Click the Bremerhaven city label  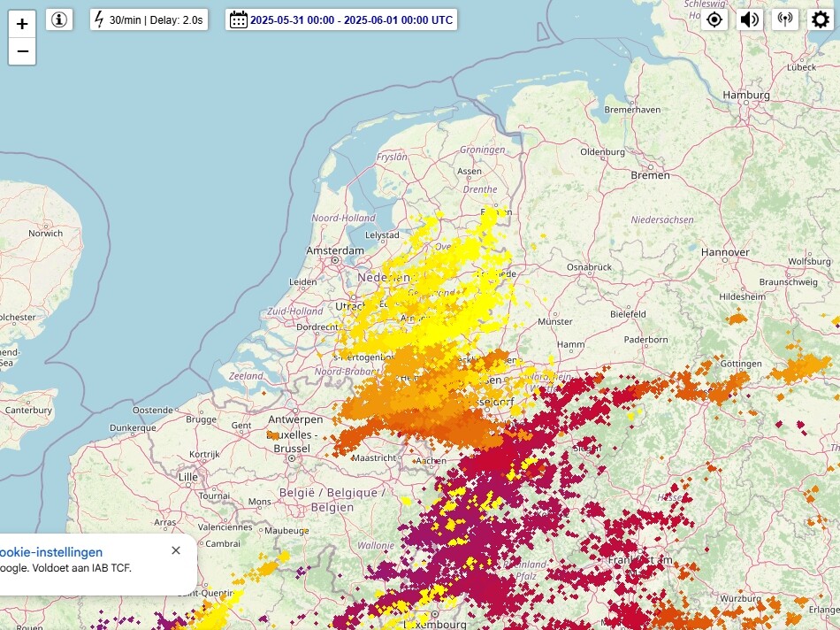[x=632, y=110]
